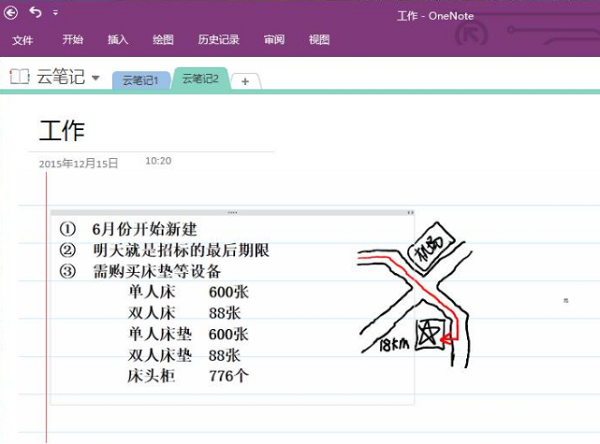Click the Undo arrow icon
The image size is (600, 444).
[35, 13]
